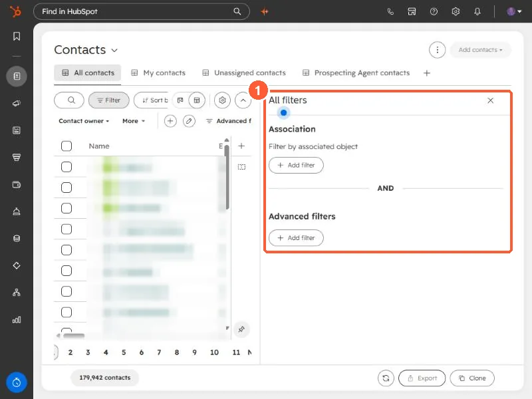Tick the select-all checkbox beside Name
This screenshot has height=399, width=532.
(66, 146)
